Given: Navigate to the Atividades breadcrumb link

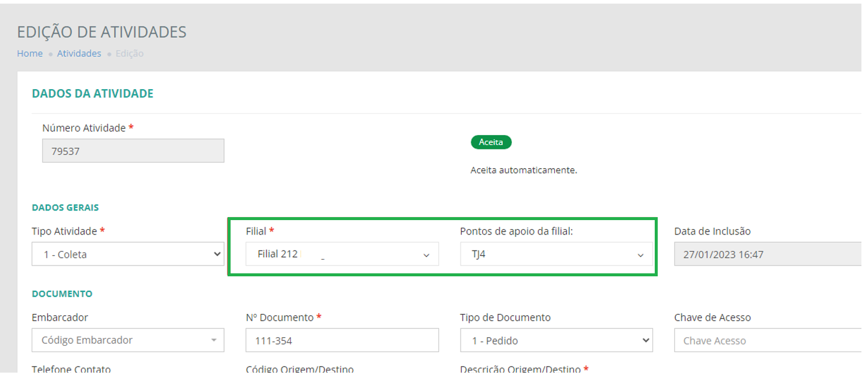Looking at the screenshot, I should coord(79,53).
